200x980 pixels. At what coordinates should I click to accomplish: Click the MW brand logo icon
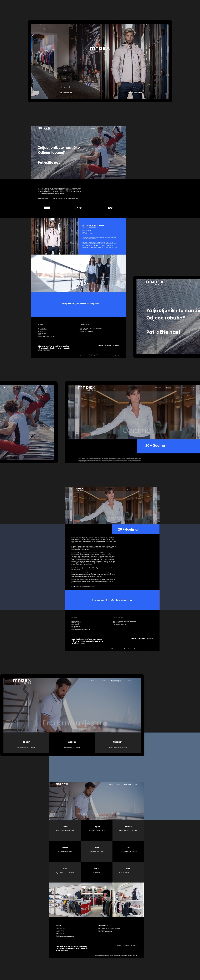click(47, 208)
